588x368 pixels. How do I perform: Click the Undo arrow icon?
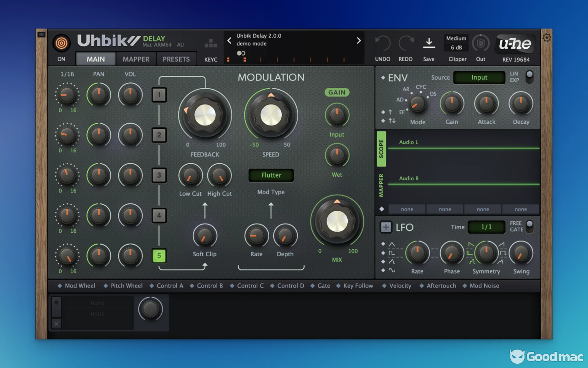point(382,43)
